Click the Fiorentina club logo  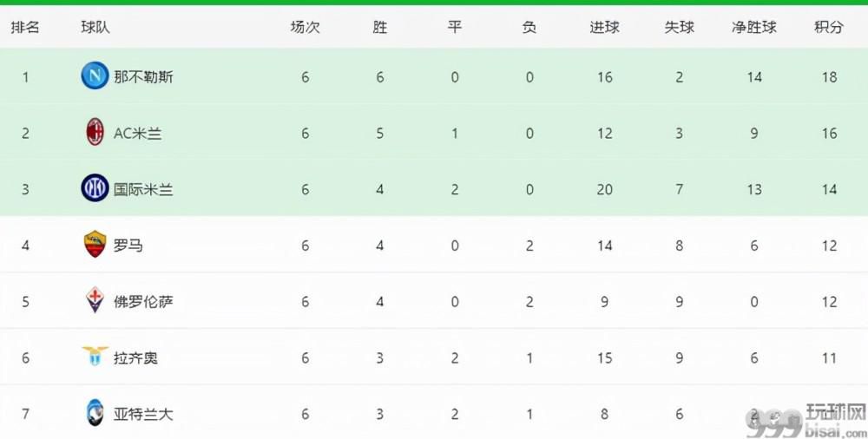click(x=95, y=300)
